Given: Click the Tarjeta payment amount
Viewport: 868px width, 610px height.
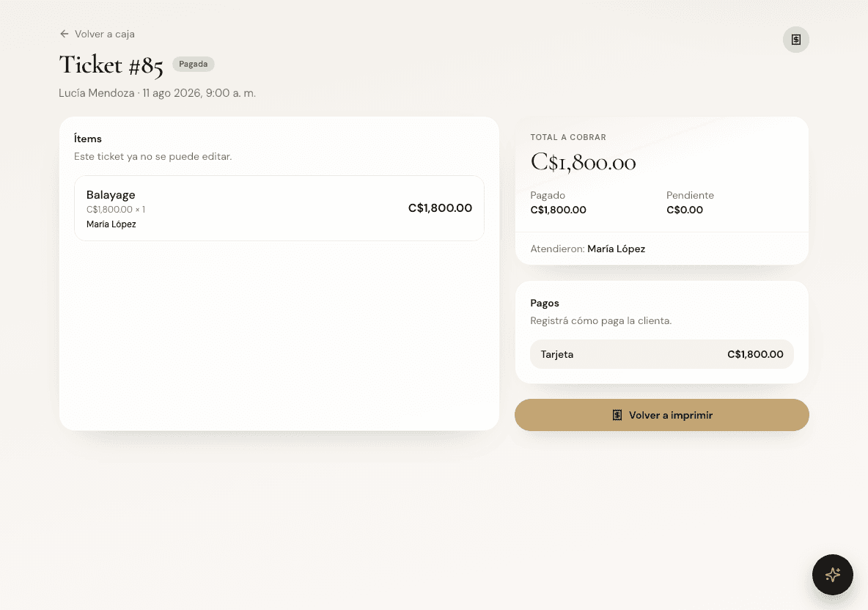Looking at the screenshot, I should point(755,354).
